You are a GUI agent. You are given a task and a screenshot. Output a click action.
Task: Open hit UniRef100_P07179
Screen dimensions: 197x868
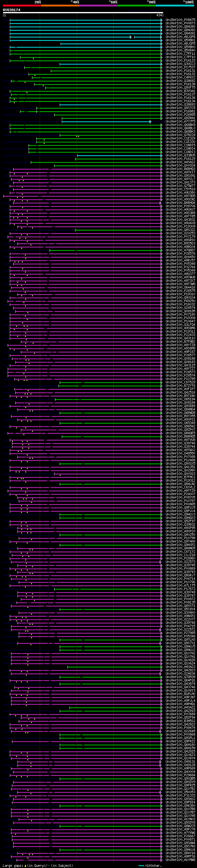click(180, 236)
